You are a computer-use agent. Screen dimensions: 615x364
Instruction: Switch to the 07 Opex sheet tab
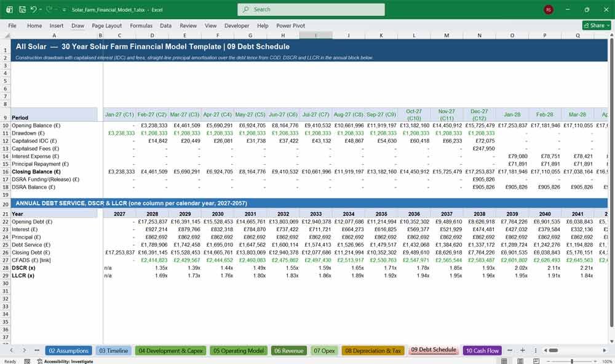pyautogui.click(x=324, y=350)
